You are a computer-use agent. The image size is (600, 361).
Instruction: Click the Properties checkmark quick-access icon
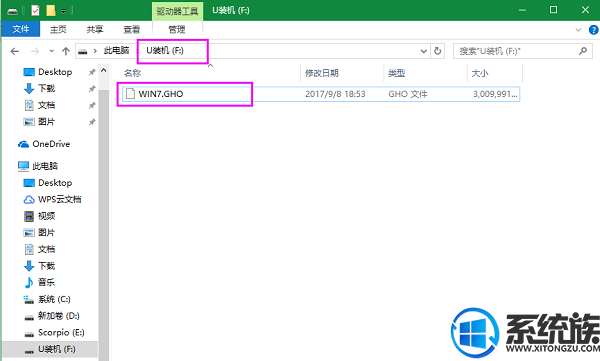point(35,10)
